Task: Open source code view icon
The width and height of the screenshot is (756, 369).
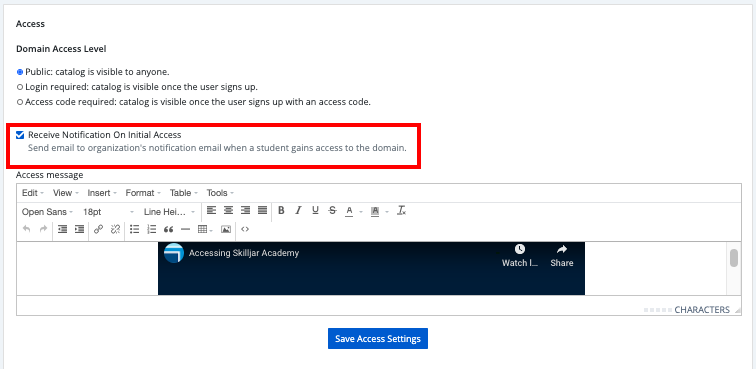Action: coord(245,229)
